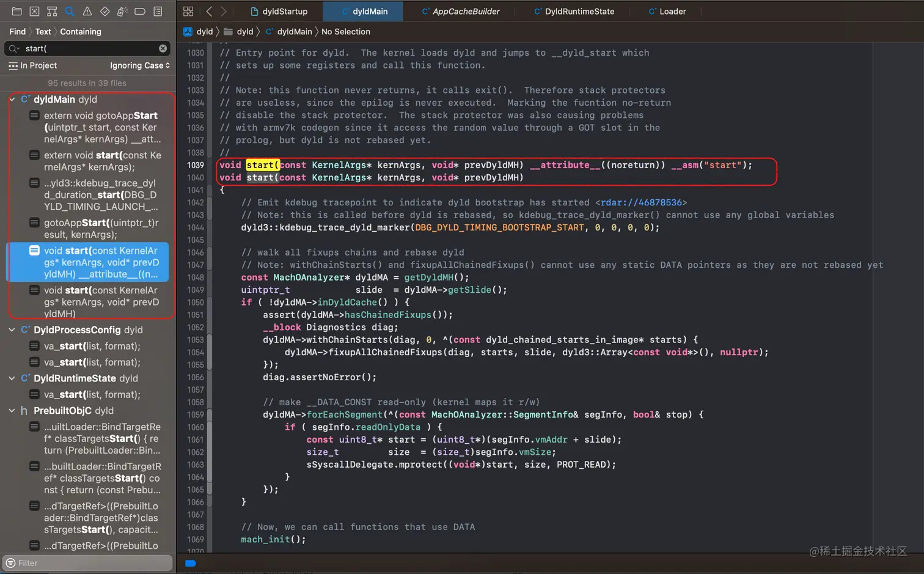Select the Find navigator magnifier icon
This screenshot has width=924, height=574.
70,11
